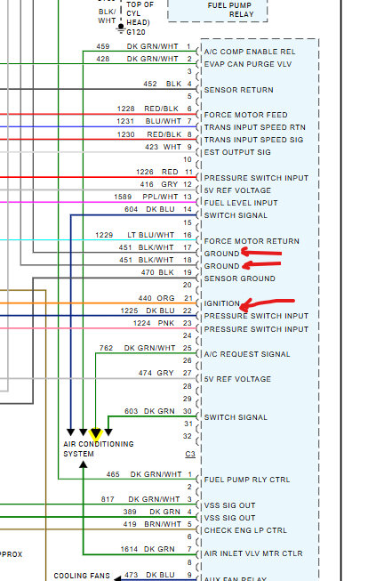Click the "IGNITION" label
Viewport: 392px width, 581px height.
pos(221,303)
